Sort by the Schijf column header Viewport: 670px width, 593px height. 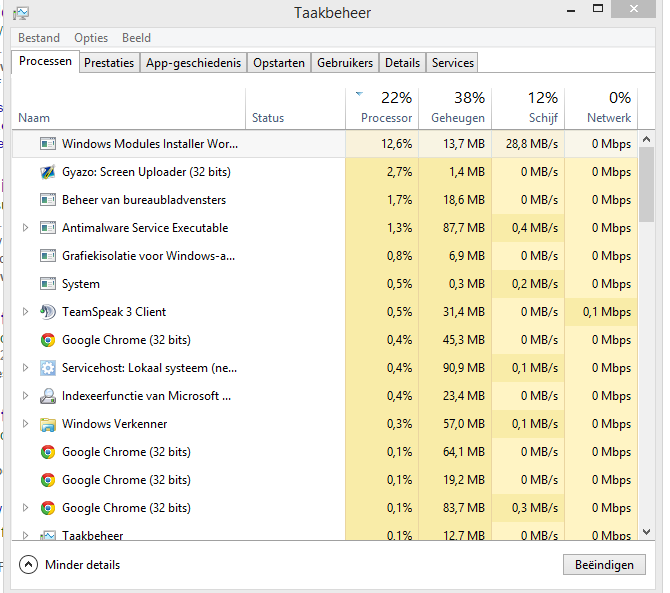(528, 109)
